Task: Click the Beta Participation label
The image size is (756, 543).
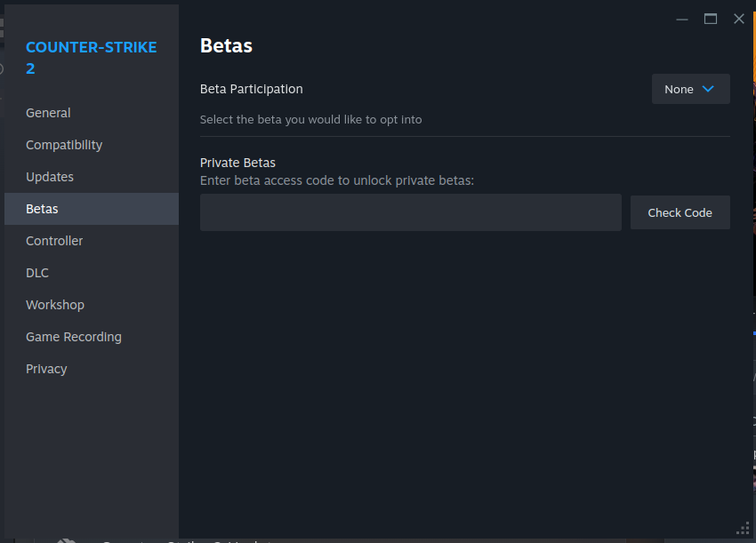Action: click(252, 89)
